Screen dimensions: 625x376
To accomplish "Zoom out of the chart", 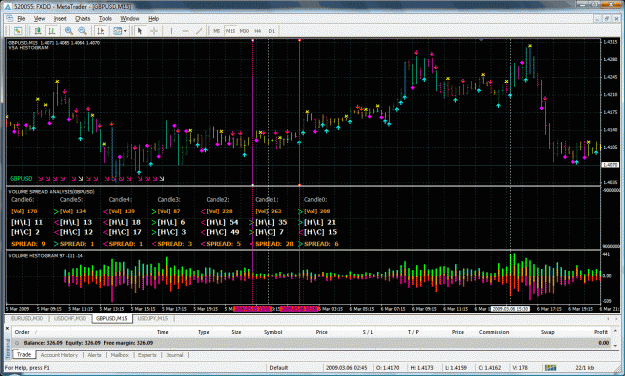I will (83, 31).
